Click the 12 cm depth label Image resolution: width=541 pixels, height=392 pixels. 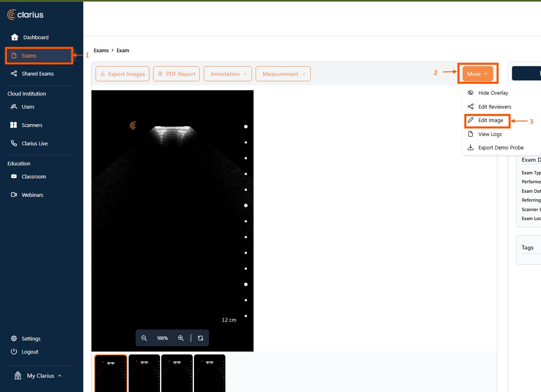pos(229,320)
